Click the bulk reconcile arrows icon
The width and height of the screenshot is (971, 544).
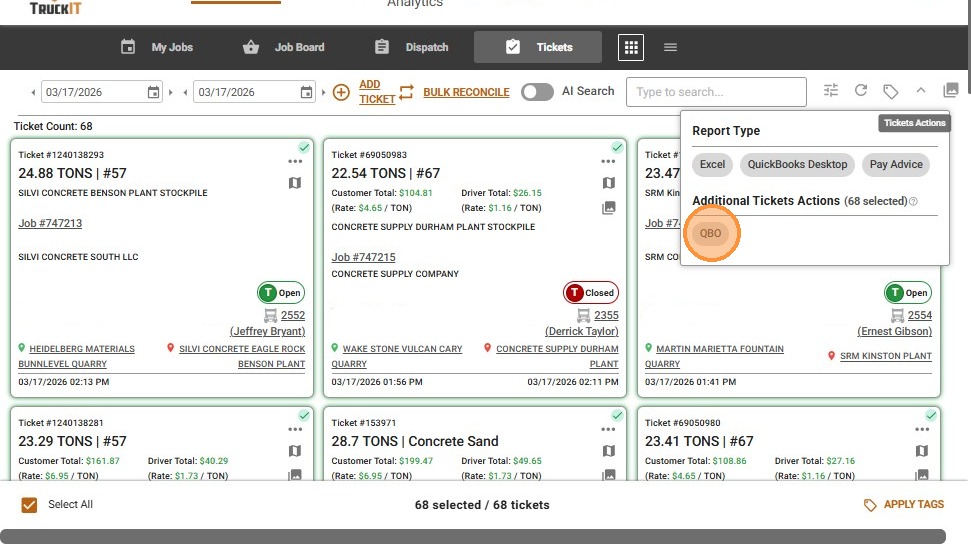[406, 92]
